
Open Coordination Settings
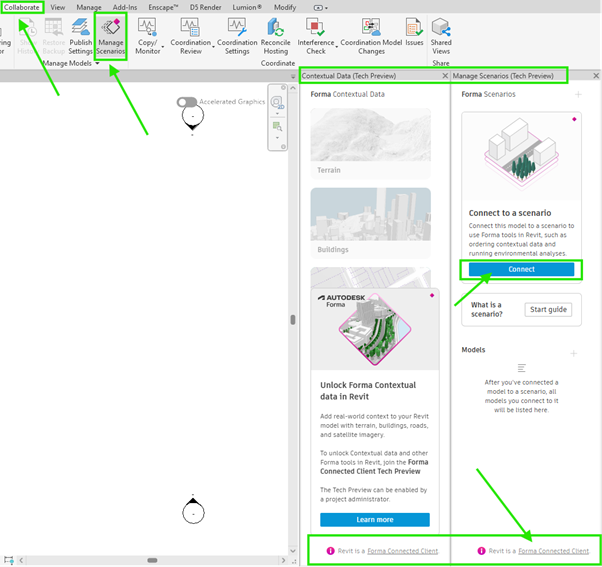point(237,37)
